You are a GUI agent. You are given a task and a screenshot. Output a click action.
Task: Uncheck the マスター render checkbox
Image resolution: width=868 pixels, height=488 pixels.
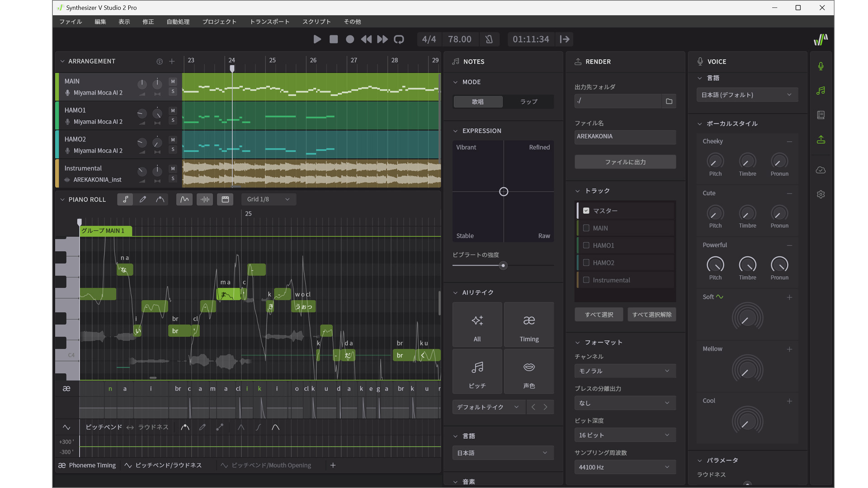(586, 211)
